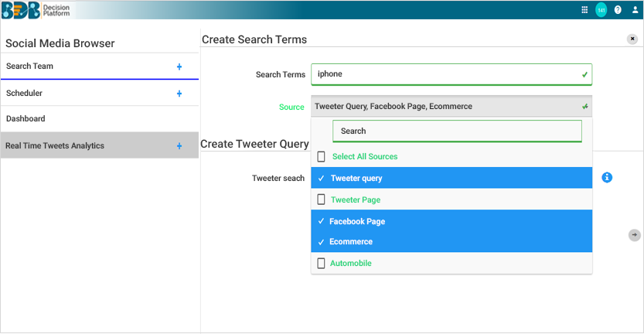Click the blue info icon beside Tweeter search
This screenshot has height=334, width=644.
tap(607, 178)
